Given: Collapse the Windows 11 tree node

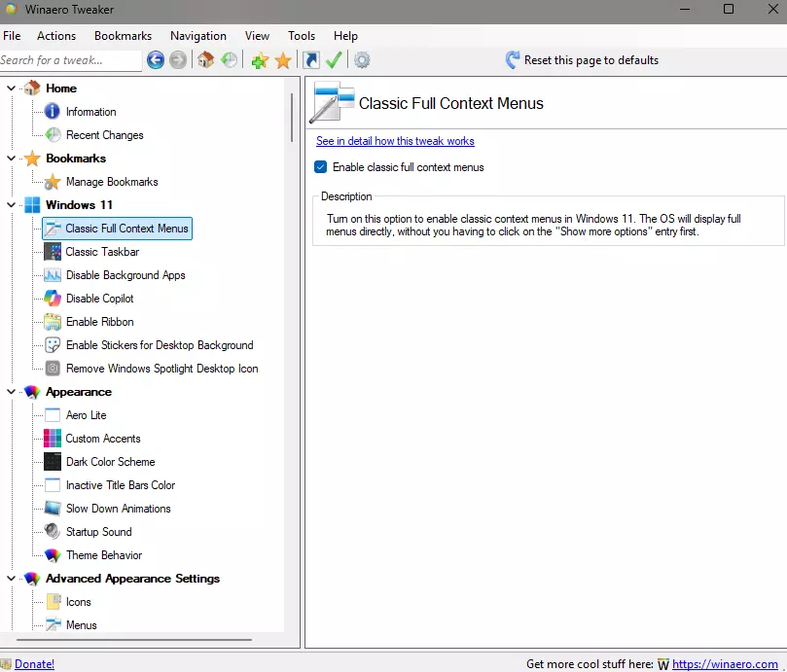Looking at the screenshot, I should tap(11, 205).
